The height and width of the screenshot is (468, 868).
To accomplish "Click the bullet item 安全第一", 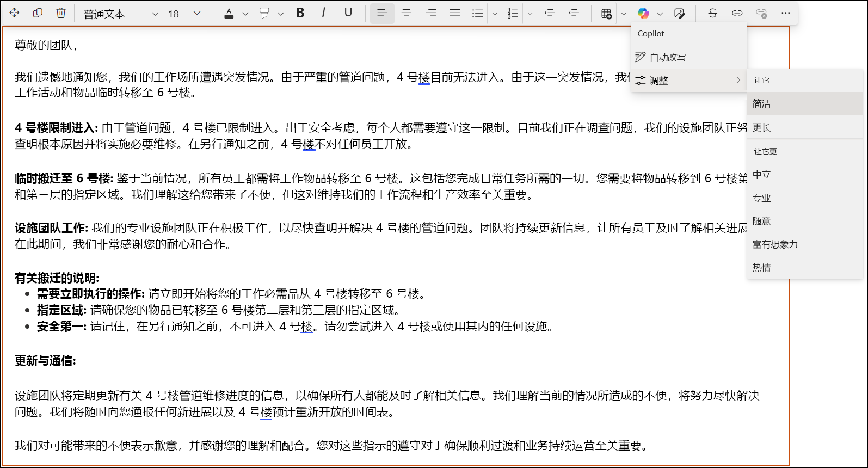I will point(61,327).
